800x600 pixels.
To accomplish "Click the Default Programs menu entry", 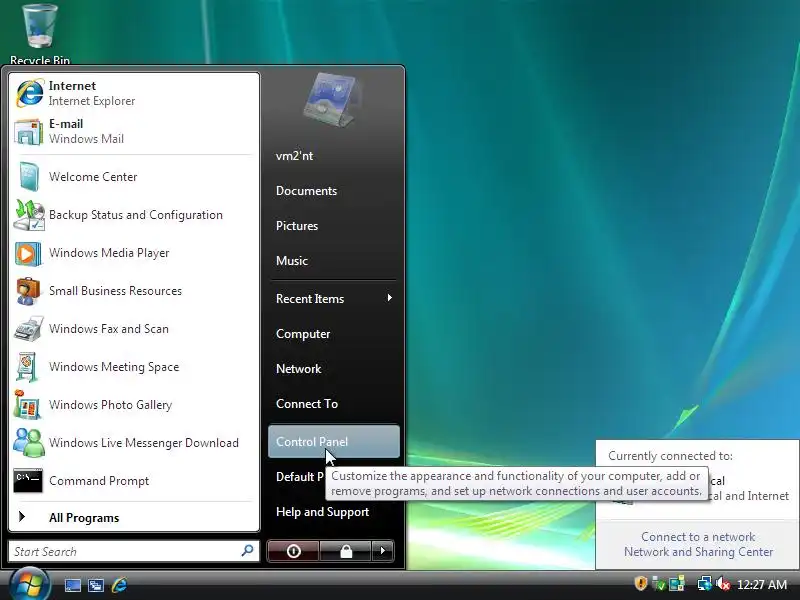I will [x=299, y=477].
